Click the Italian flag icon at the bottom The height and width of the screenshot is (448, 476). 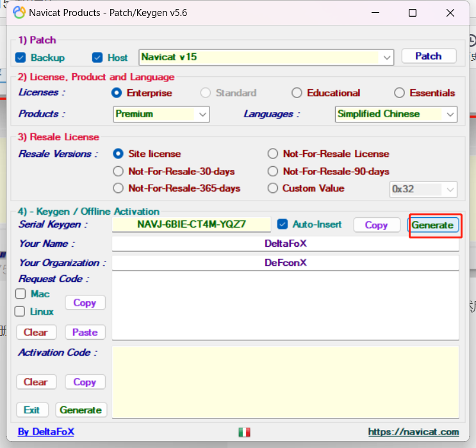[x=243, y=432]
